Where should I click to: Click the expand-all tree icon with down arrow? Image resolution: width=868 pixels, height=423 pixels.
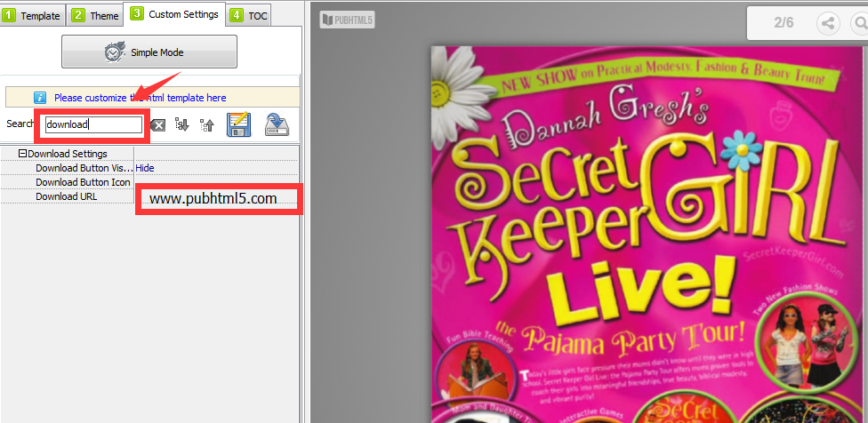[x=181, y=125]
